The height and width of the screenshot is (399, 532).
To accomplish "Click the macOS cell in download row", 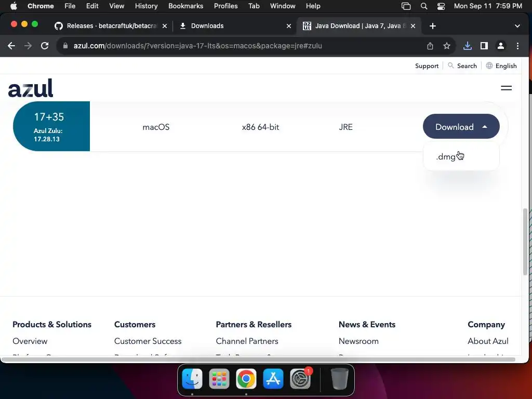I will (156, 127).
